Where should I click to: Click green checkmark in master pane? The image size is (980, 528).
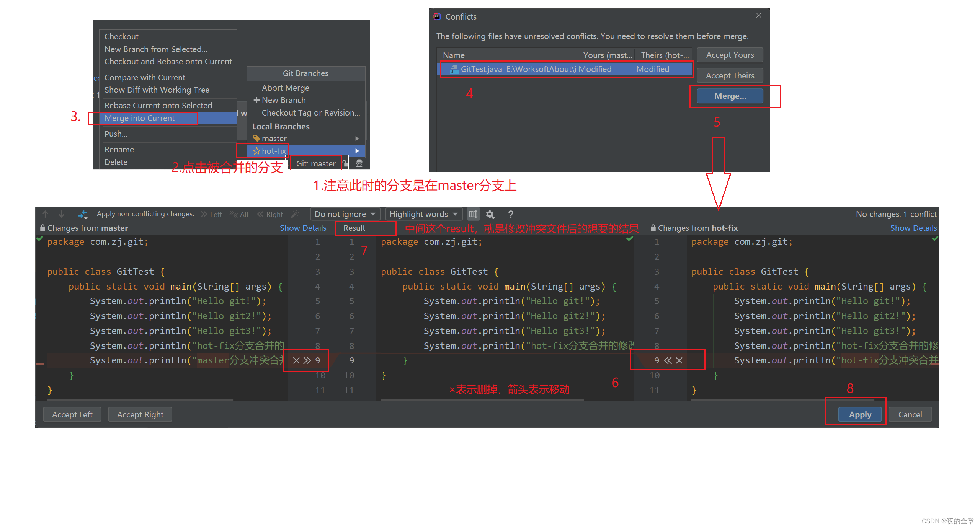coord(39,238)
